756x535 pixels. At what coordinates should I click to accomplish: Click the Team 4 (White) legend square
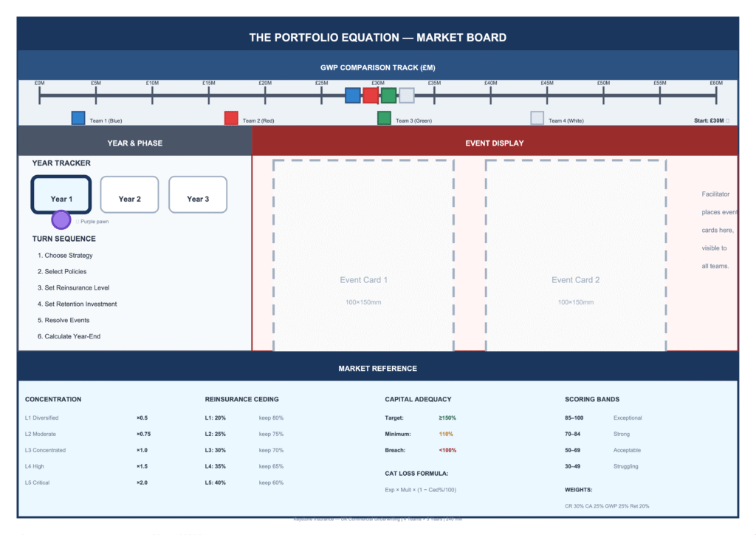coord(537,118)
